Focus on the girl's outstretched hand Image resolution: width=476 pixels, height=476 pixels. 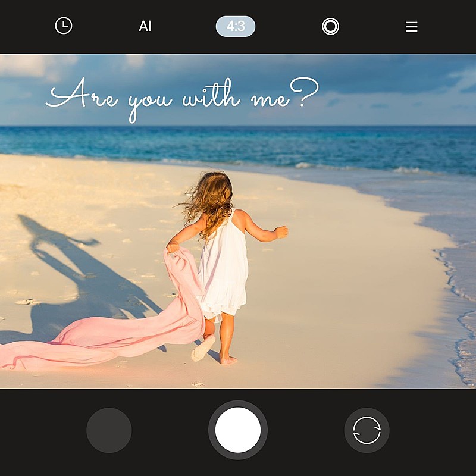pyautogui.click(x=281, y=231)
